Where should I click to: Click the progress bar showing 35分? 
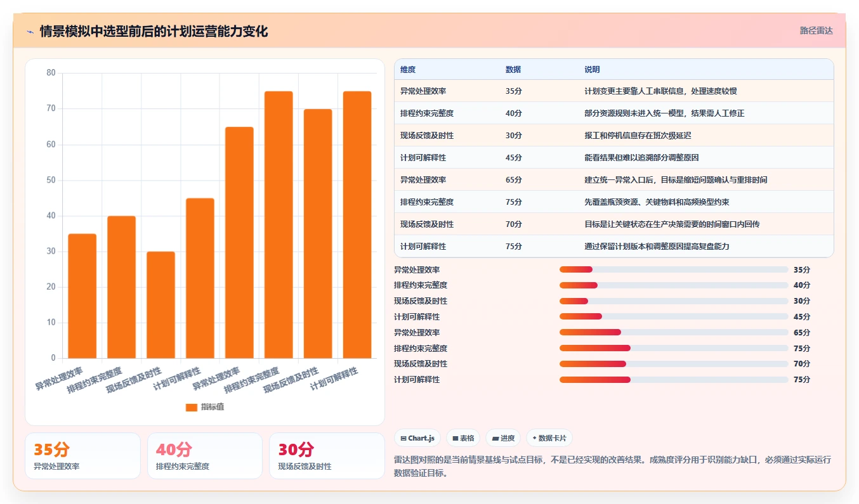click(x=674, y=269)
